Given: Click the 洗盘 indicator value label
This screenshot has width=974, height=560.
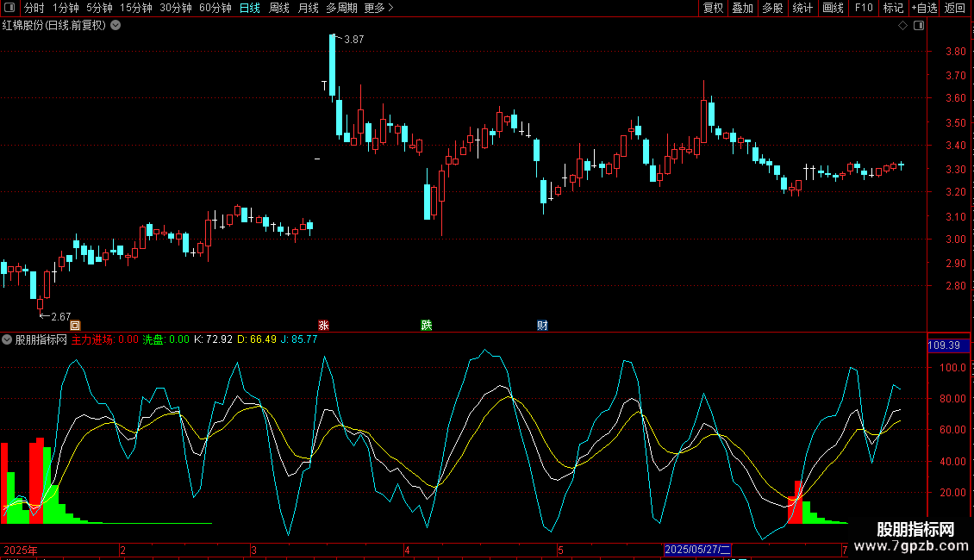Looking at the screenshot, I should 165,339.
